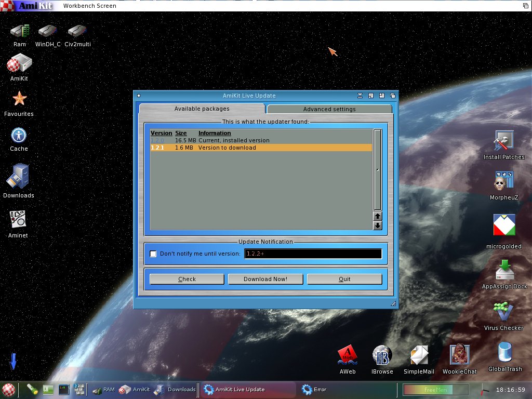Click the Check button
Screen dimensions: 532x399
pyautogui.click(x=187, y=279)
